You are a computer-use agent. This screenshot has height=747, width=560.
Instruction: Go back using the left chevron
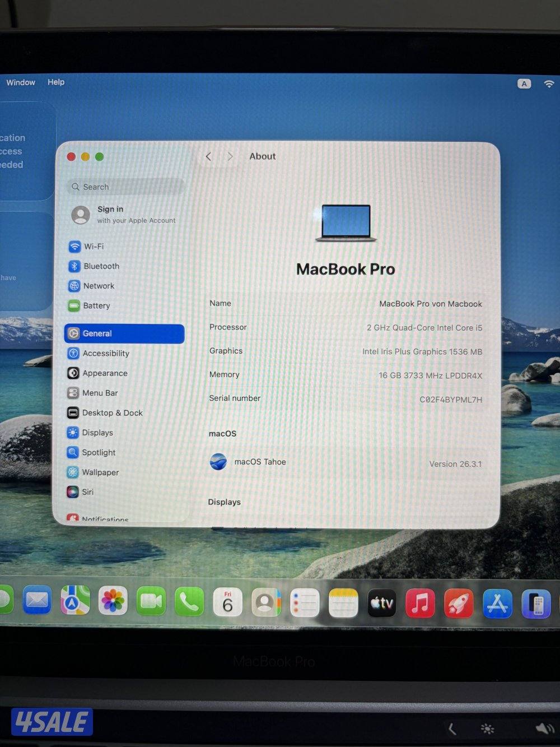tap(208, 157)
